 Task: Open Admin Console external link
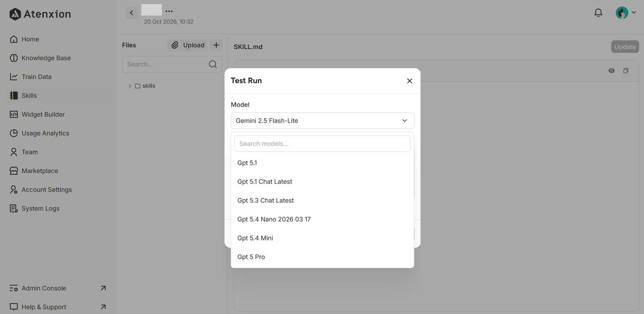[x=59, y=288]
